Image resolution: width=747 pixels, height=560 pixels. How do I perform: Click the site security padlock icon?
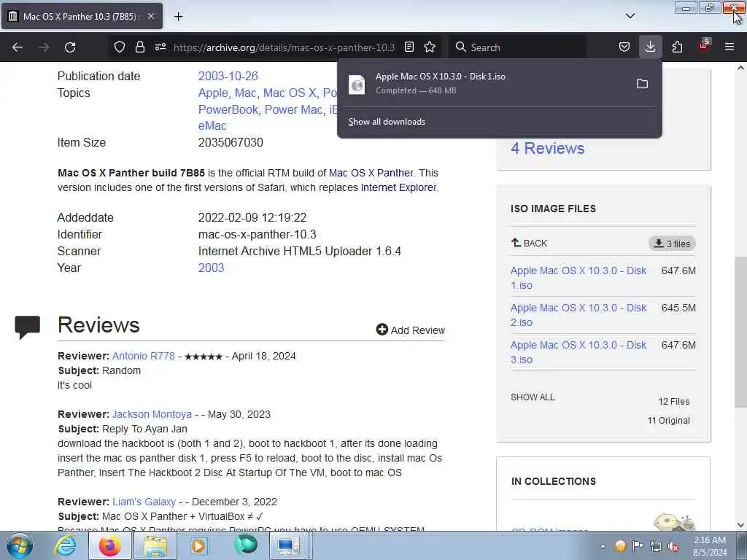(139, 47)
